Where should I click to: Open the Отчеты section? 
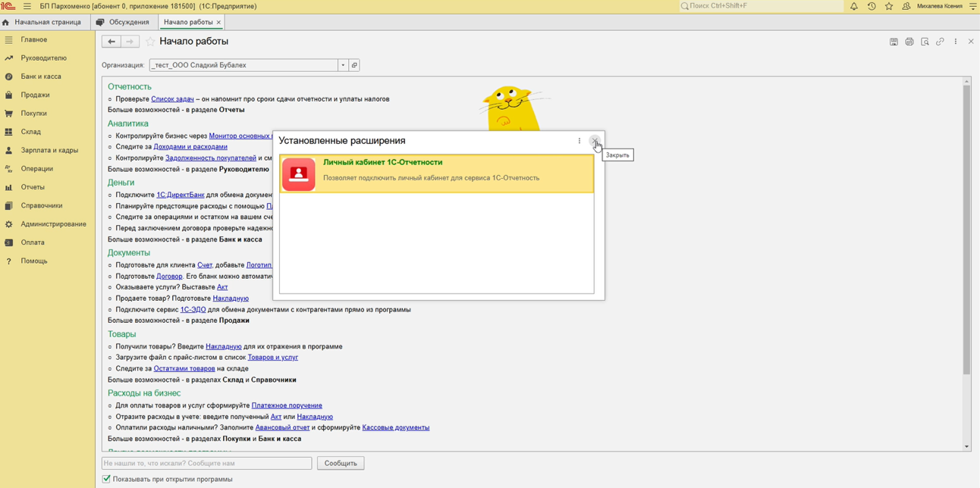pyautogui.click(x=33, y=187)
